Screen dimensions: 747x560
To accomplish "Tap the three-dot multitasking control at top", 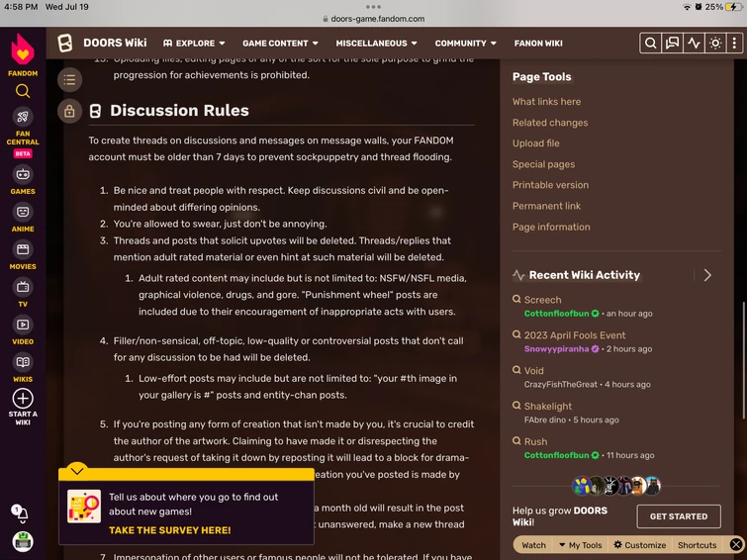I will click(373, 7).
